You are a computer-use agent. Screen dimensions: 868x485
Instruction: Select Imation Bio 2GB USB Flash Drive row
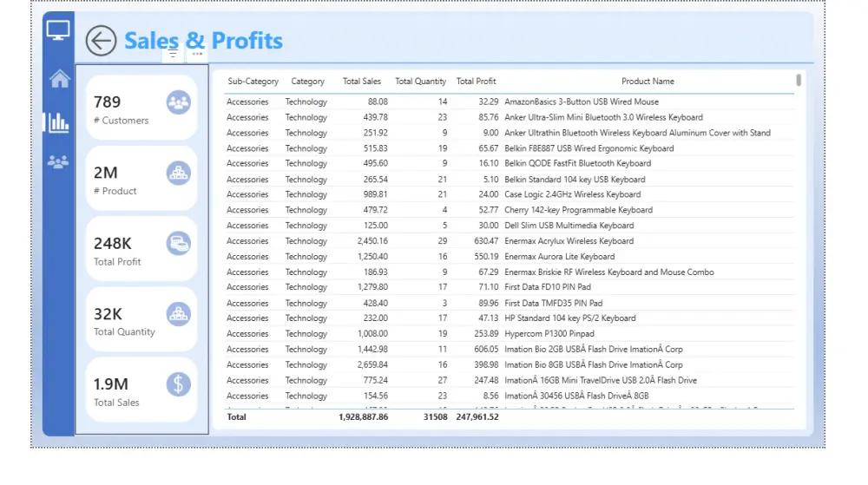click(x=510, y=349)
